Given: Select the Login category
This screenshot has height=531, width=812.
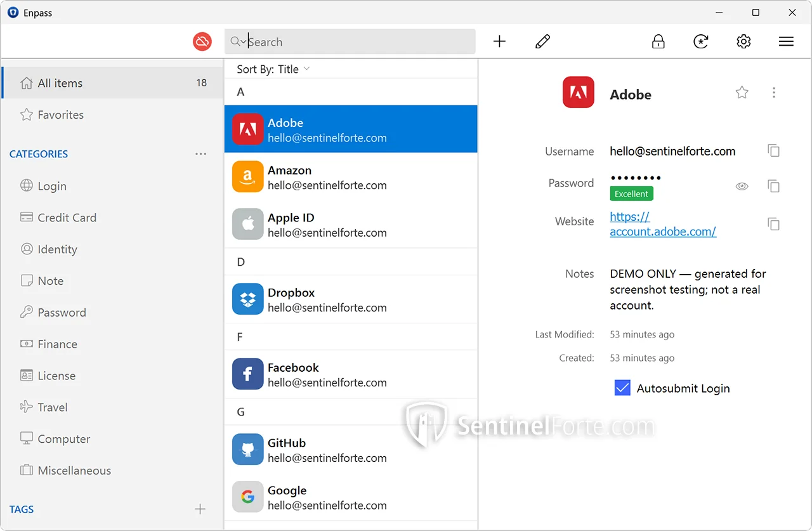Looking at the screenshot, I should click(112, 186).
